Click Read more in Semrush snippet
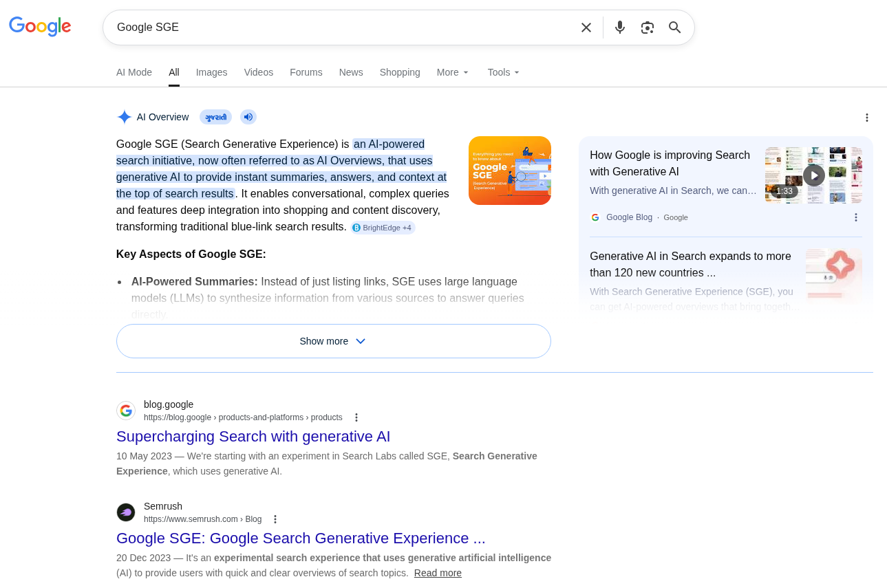 438,573
